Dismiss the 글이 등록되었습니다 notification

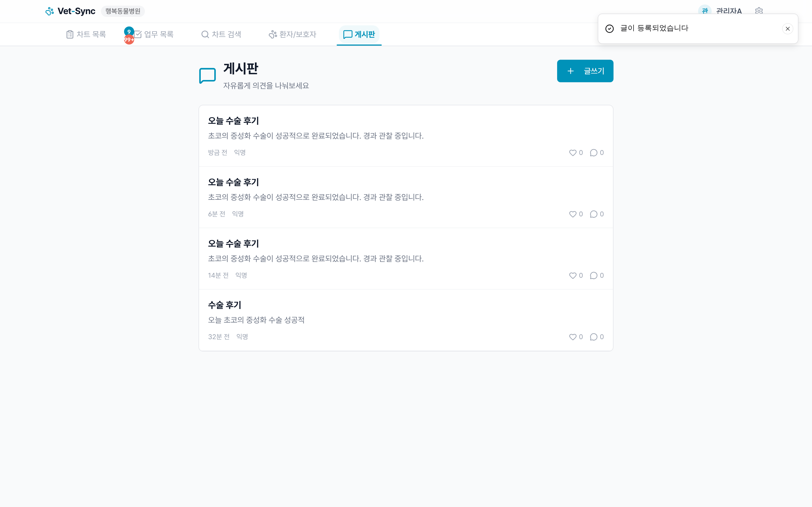(x=787, y=28)
